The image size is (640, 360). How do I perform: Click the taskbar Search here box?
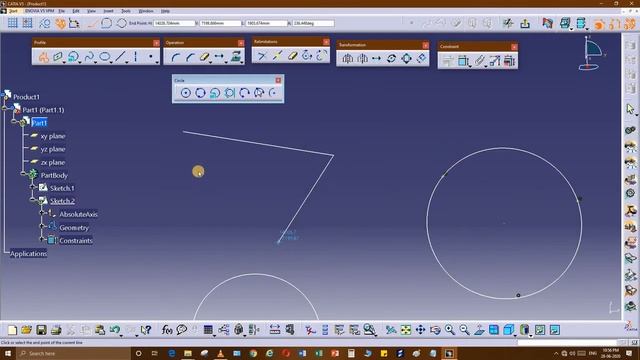pos(73,353)
